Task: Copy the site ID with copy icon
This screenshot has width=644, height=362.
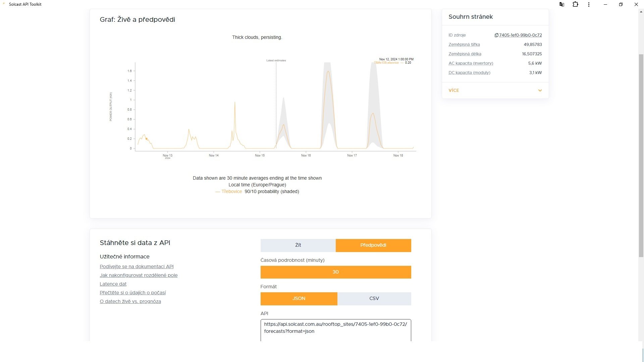Action: (496, 35)
